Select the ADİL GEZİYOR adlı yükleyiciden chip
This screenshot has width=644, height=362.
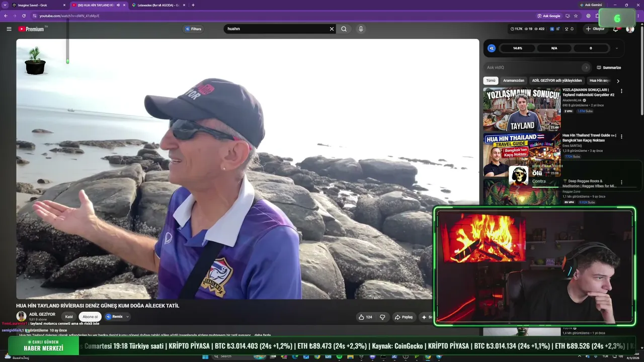tap(557, 80)
